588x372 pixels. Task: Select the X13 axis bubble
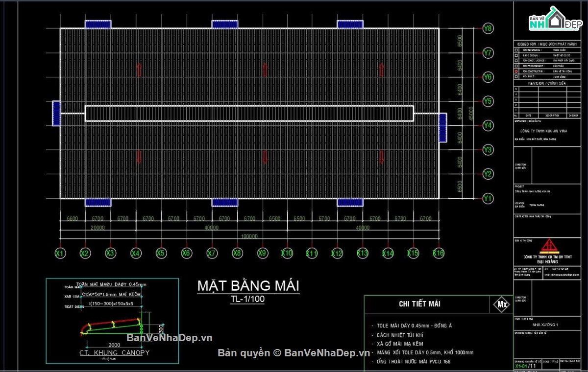[x=363, y=253]
